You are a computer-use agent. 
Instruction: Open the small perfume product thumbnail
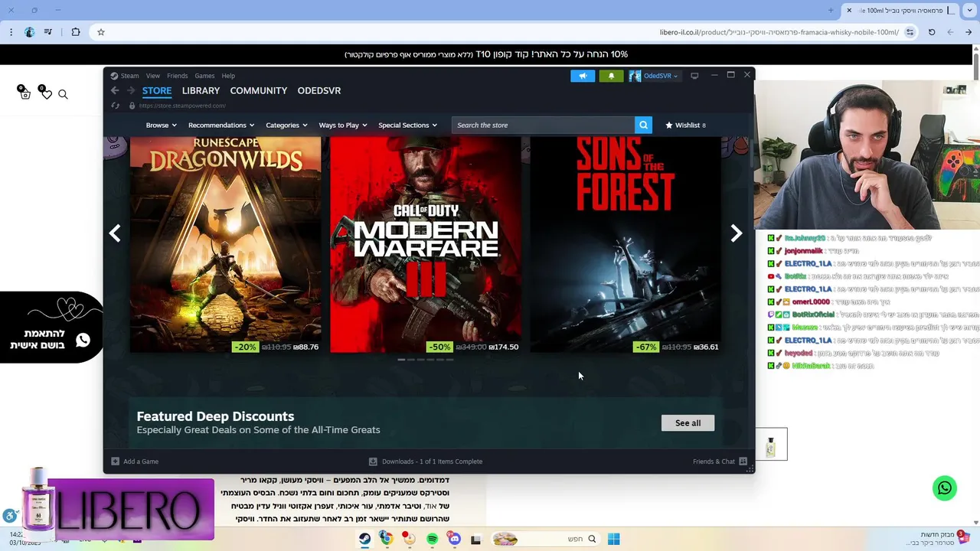[x=771, y=445]
